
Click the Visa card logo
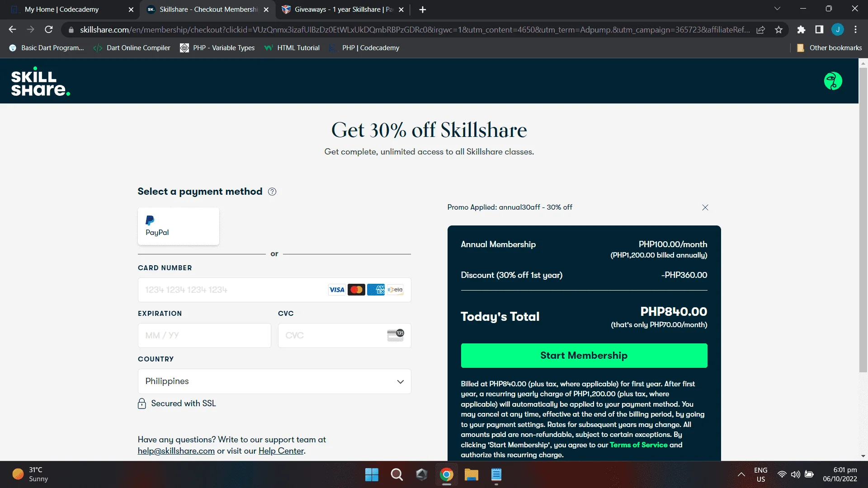(337, 290)
